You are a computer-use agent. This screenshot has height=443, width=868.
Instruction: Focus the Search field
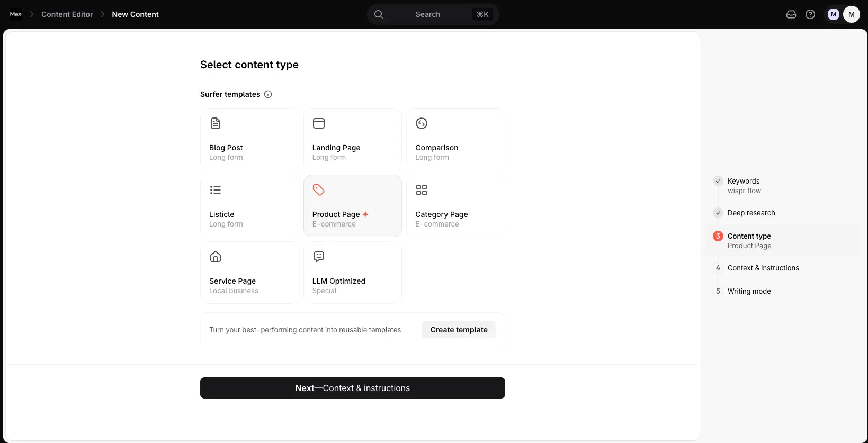point(433,14)
